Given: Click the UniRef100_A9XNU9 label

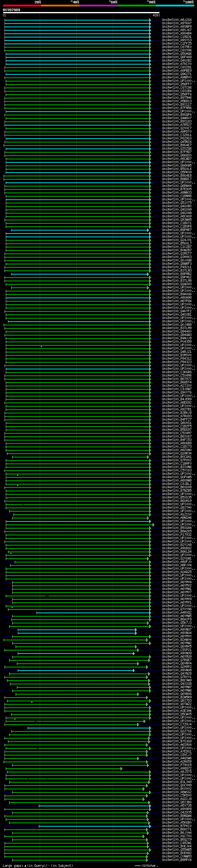Looking at the screenshot, I should tap(177, 653).
